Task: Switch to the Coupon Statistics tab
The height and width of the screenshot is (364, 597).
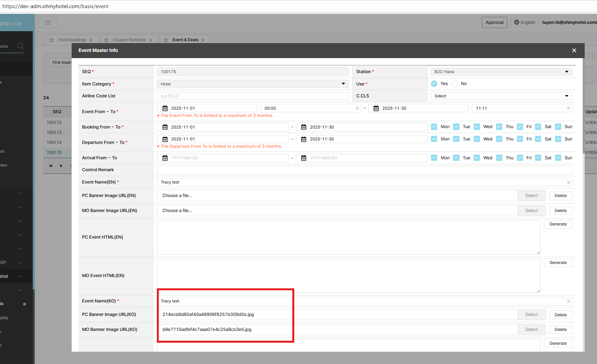Action: [129, 40]
